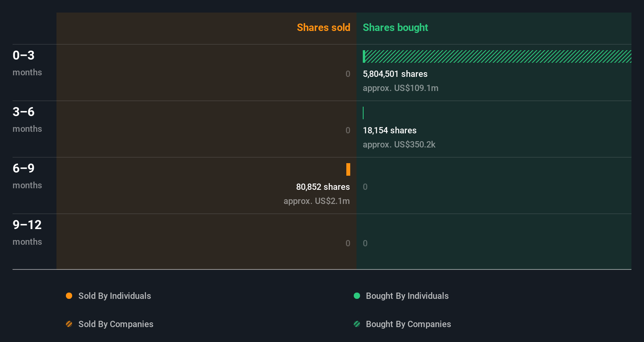
Task: Select the Bought By Individuals legend label
Action: click(x=407, y=296)
